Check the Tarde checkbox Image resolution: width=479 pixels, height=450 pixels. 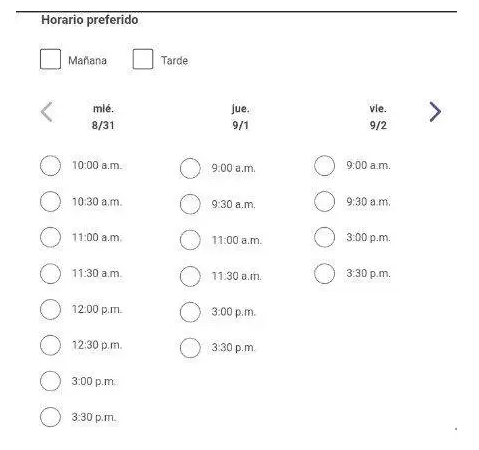143,59
